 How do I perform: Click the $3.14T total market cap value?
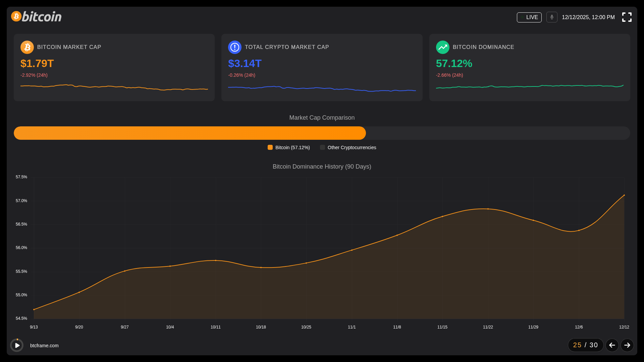245,63
